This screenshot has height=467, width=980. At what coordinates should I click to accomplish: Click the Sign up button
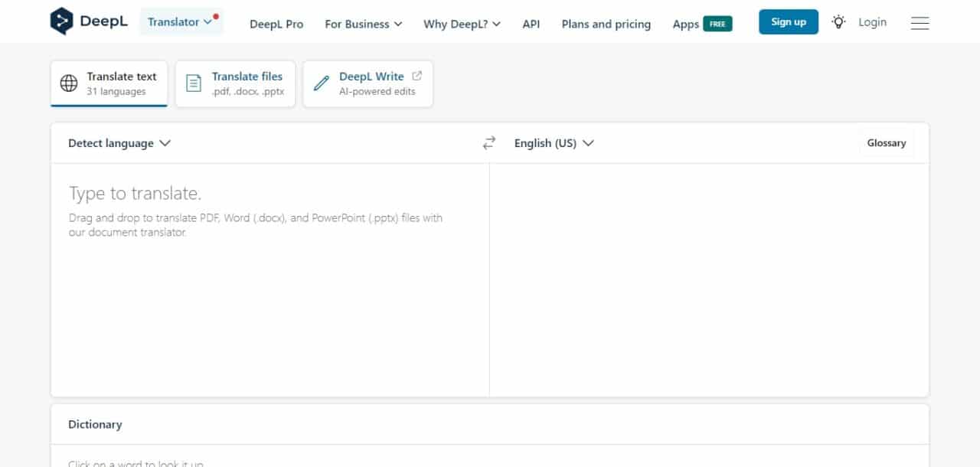[x=789, y=21]
